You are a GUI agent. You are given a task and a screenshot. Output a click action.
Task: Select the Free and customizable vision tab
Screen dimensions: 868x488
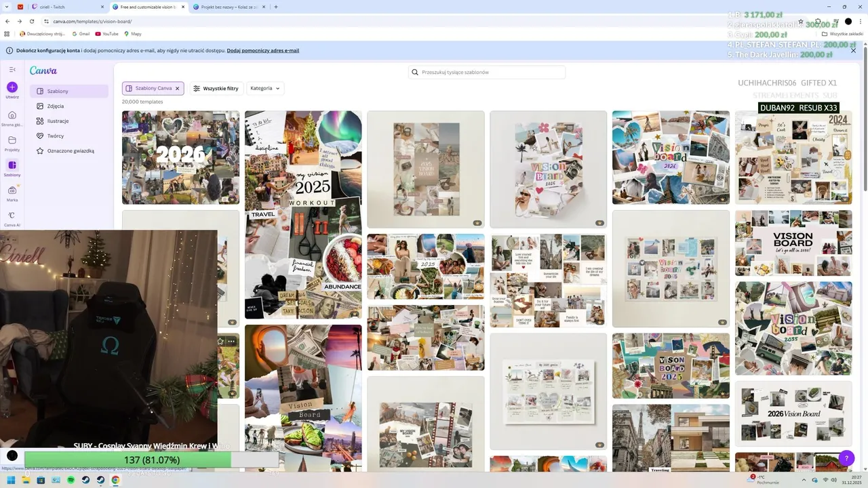pyautogui.click(x=149, y=7)
